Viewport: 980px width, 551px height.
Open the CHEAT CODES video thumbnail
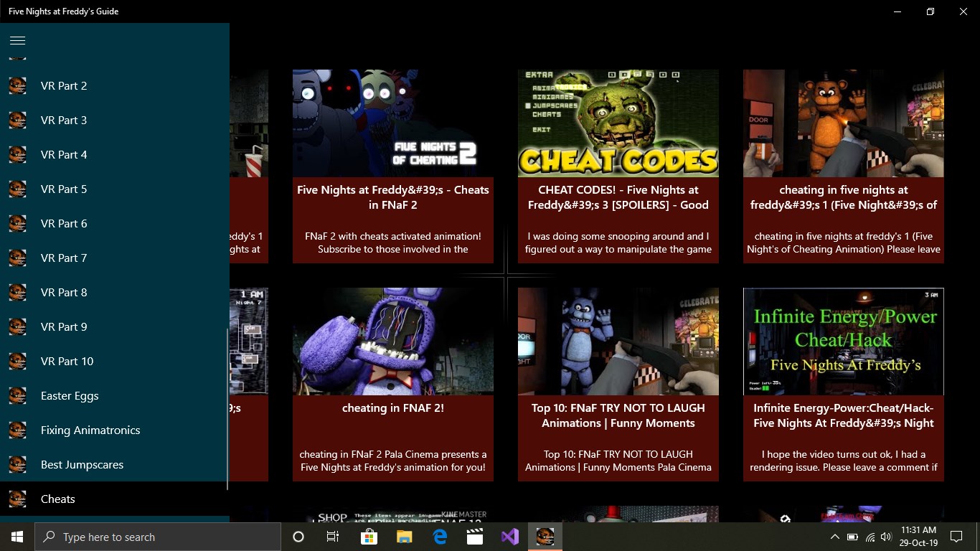pyautogui.click(x=618, y=123)
